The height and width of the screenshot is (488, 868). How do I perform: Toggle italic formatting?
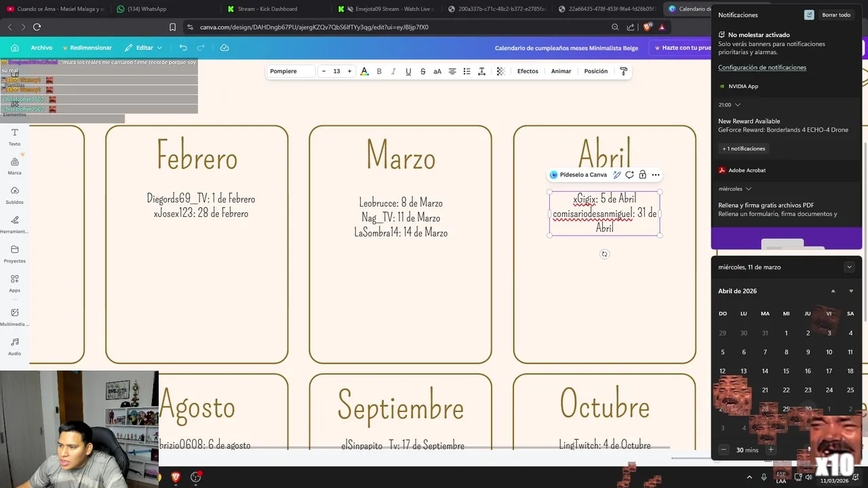[393, 71]
